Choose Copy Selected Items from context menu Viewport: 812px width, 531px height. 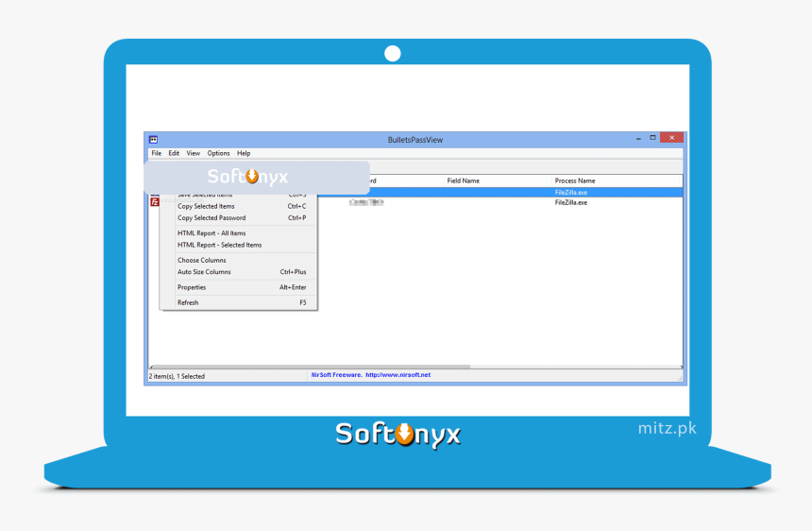point(239,206)
